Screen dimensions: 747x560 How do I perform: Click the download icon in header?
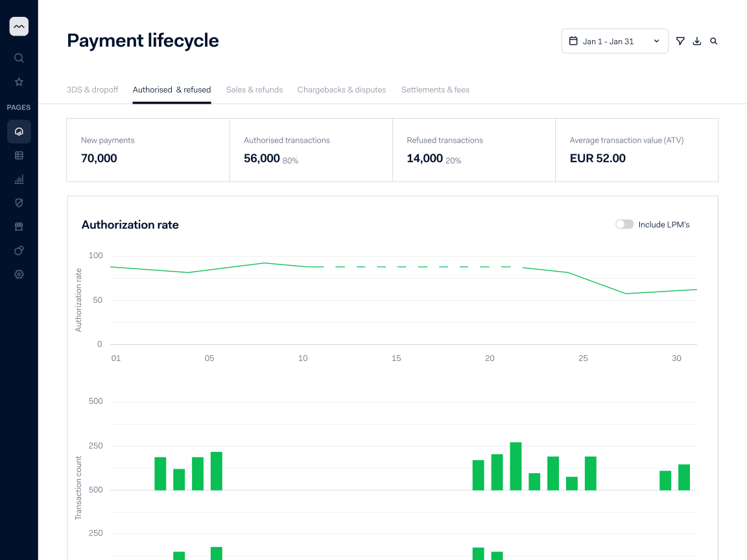(697, 41)
